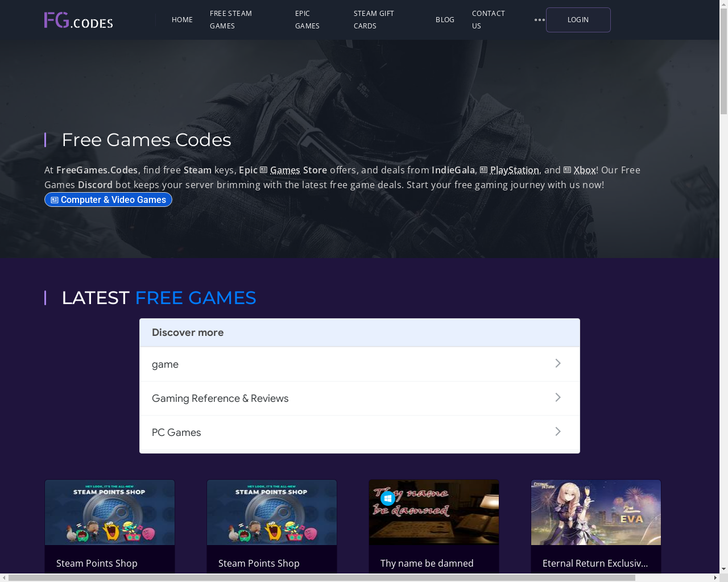Open Steam Gift Cards nav item
The width and height of the screenshot is (728, 582).
(x=374, y=20)
